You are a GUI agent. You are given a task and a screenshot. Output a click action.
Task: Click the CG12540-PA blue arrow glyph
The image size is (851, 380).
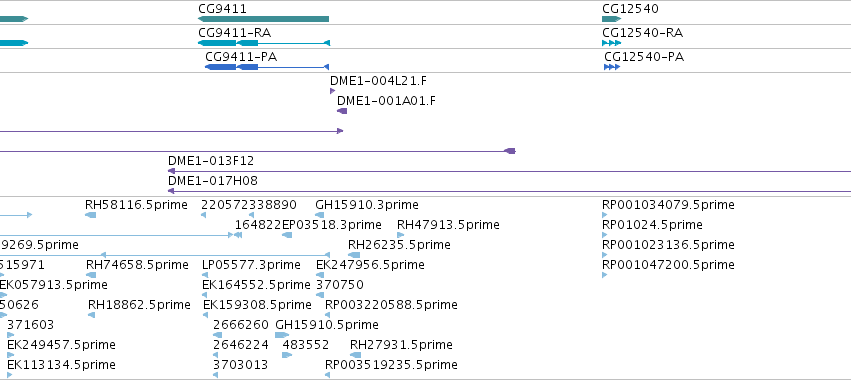point(612,67)
